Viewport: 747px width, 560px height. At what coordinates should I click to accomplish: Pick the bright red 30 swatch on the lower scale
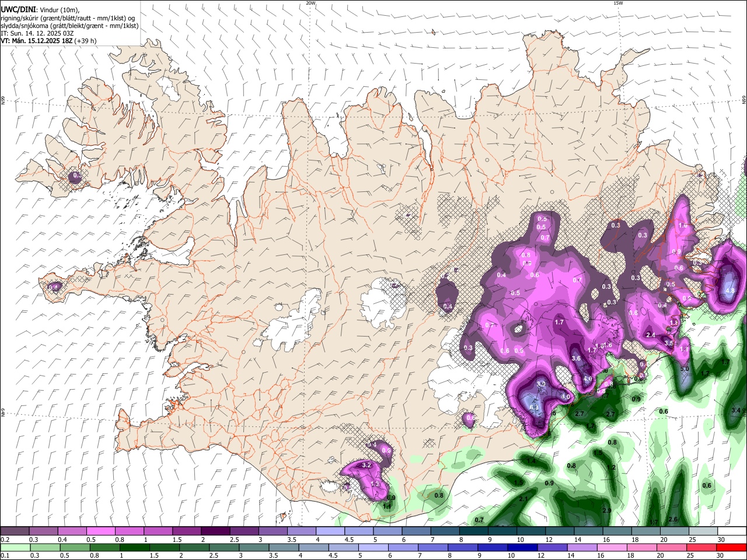pos(732,547)
